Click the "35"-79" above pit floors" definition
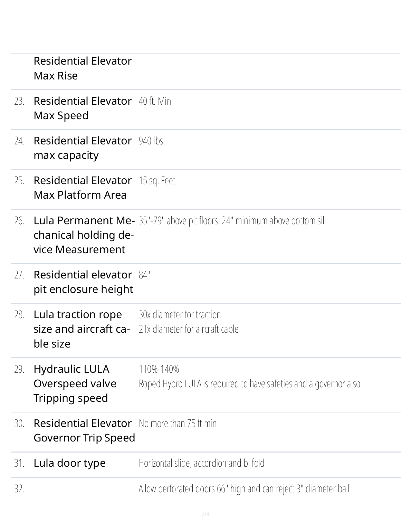Screen dimensions: 411x532 click(232, 221)
